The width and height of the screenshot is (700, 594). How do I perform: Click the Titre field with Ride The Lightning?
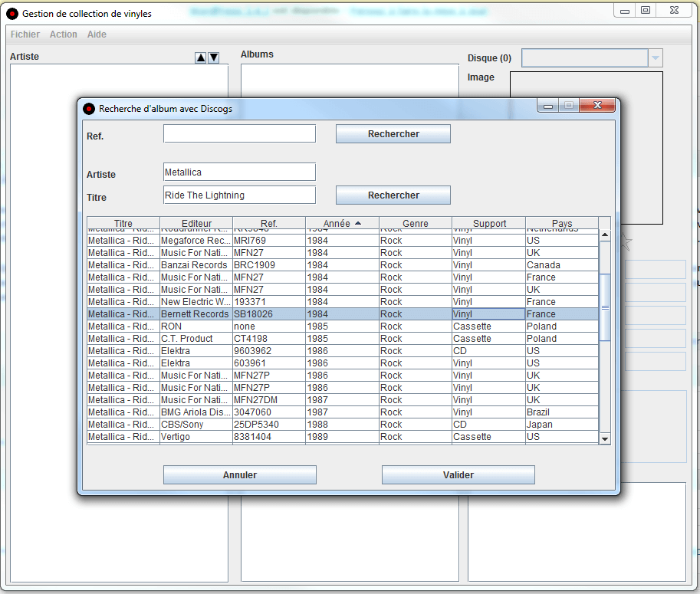point(240,195)
